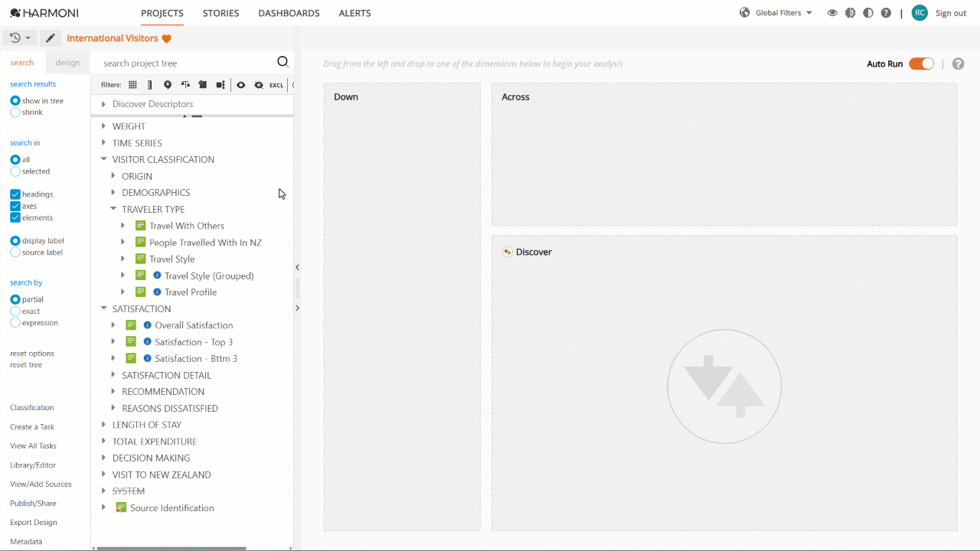Select the exact search radio button
This screenshot has width=980, height=551.
click(15, 311)
